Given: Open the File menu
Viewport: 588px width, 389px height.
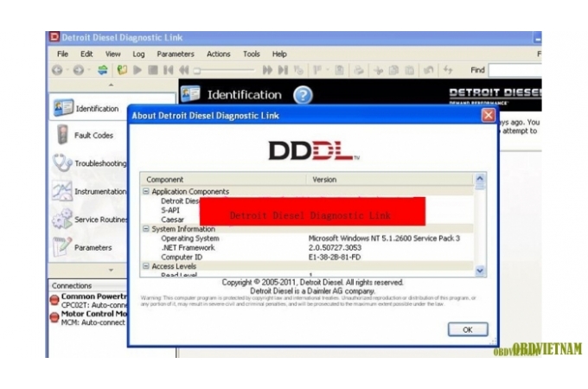Looking at the screenshot, I should [62, 54].
